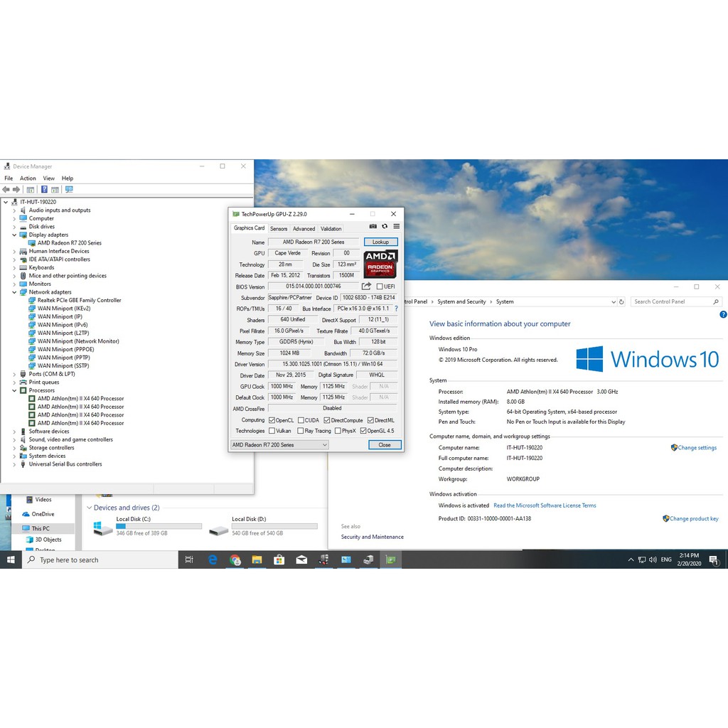Click the Bus Interface question mark
This screenshot has height=728, width=728.
click(397, 309)
